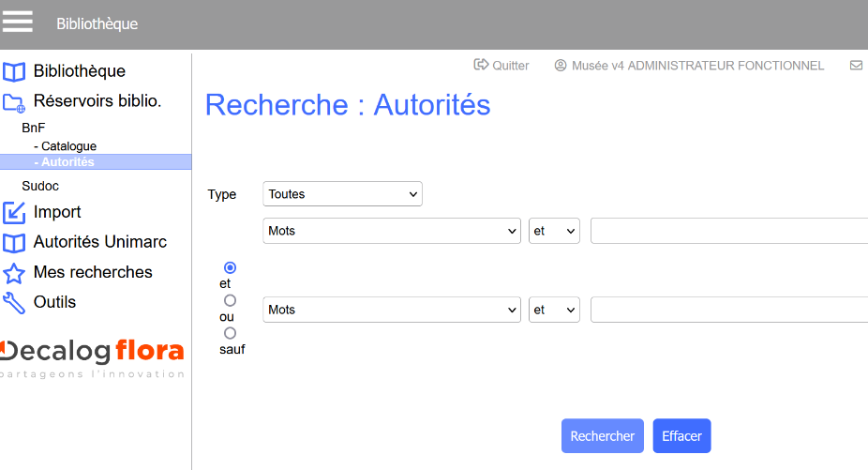868x470 pixels.
Task: Select the "ou" radio button
Action: tap(230, 300)
